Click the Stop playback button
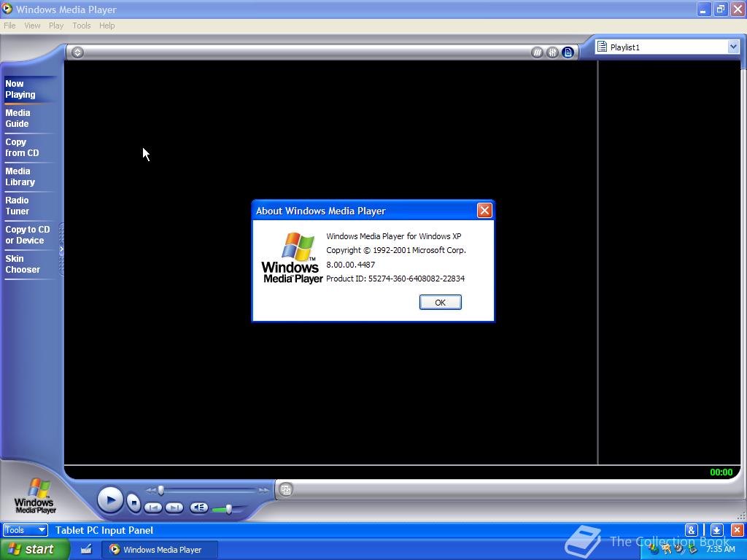This screenshot has height=560, width=747. tap(134, 502)
